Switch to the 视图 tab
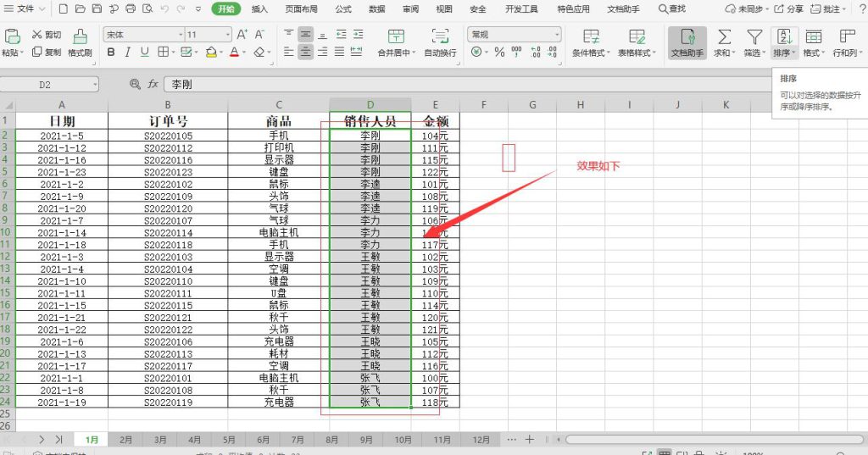 point(444,8)
